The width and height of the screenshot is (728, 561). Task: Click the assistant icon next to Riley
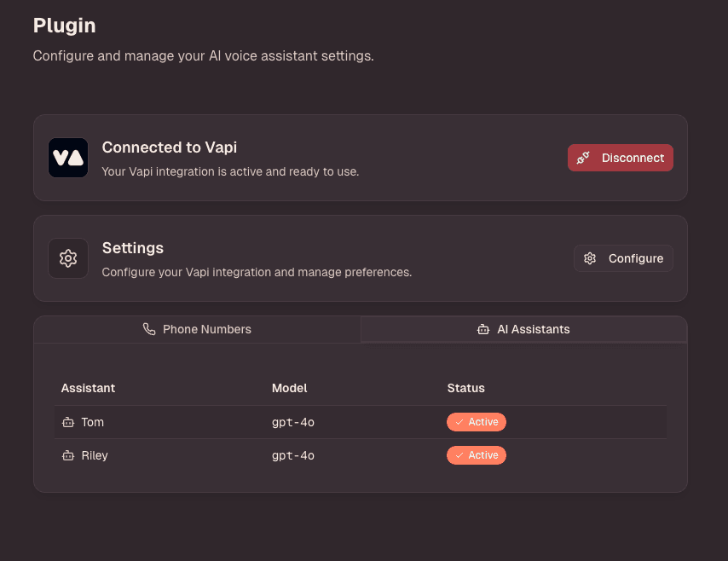[x=67, y=455]
